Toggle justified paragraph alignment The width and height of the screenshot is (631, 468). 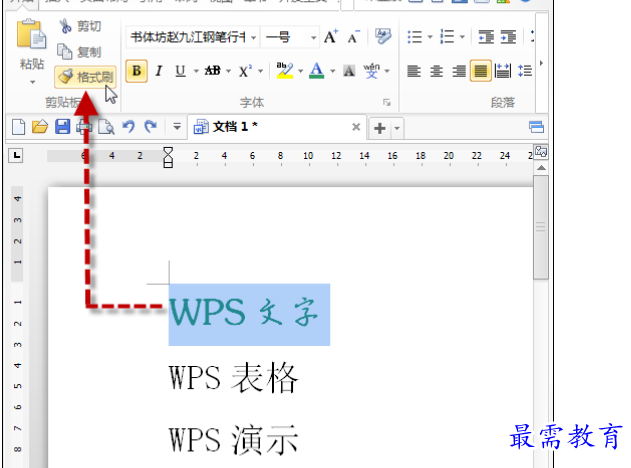point(480,71)
